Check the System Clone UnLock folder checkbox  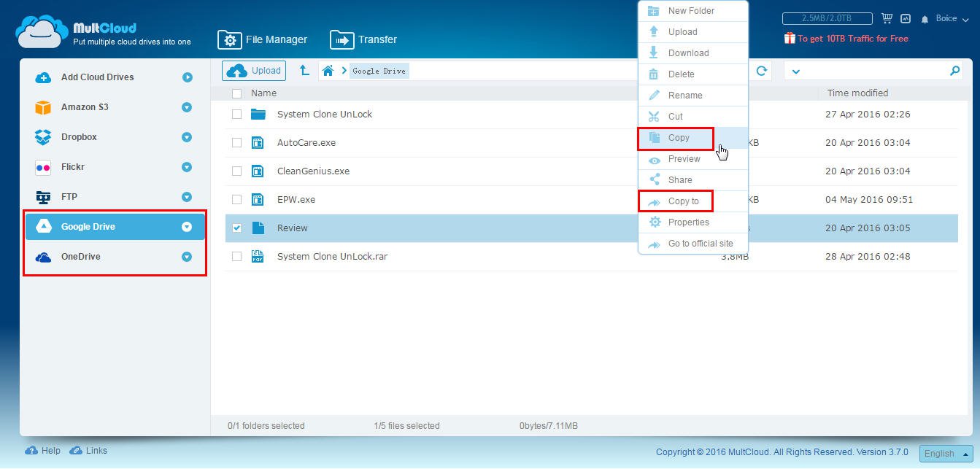pyautogui.click(x=236, y=114)
